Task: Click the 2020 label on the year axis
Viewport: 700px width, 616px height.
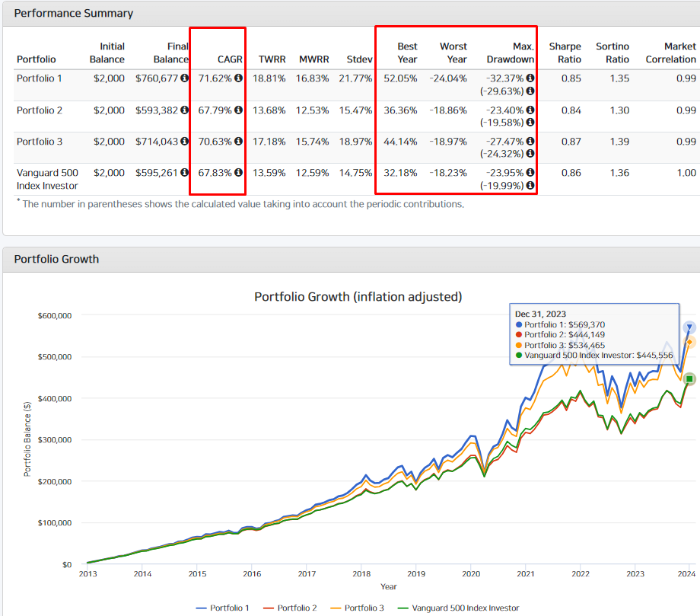Action: coord(471,574)
